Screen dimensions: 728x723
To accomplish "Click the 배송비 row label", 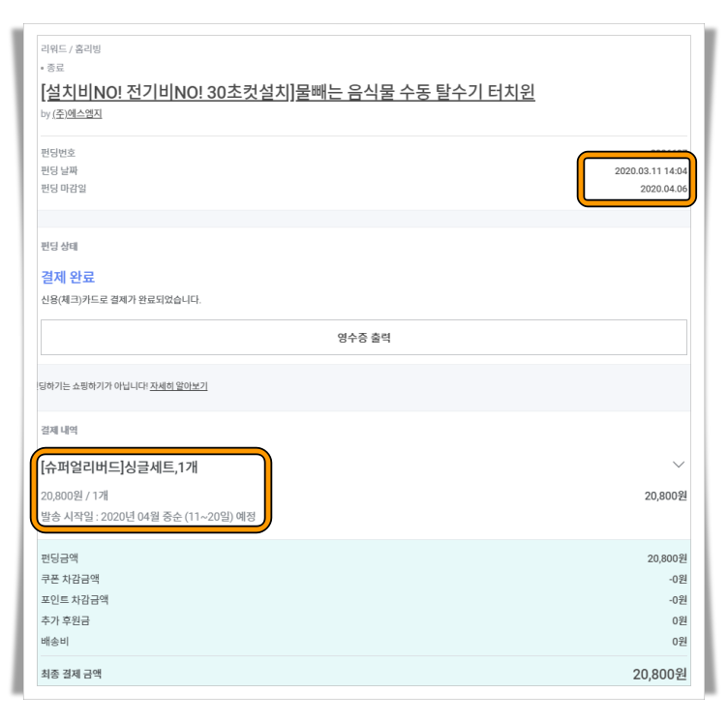I will [x=55, y=642].
